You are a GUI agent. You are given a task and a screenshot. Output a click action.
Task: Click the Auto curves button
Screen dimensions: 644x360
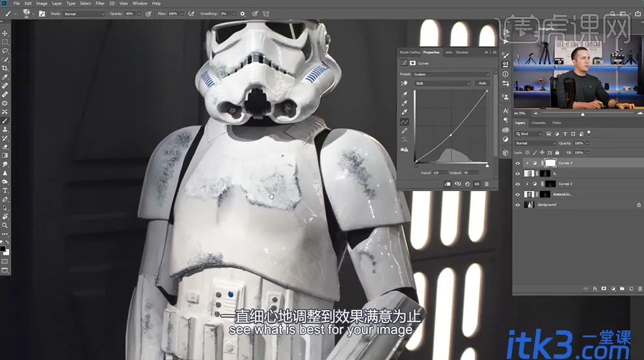click(x=483, y=83)
